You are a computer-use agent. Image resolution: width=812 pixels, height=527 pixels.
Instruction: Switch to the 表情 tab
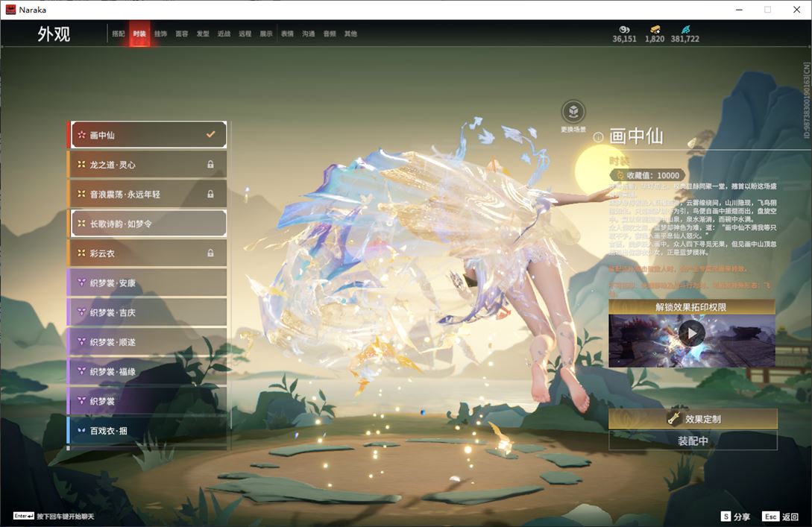click(x=287, y=34)
